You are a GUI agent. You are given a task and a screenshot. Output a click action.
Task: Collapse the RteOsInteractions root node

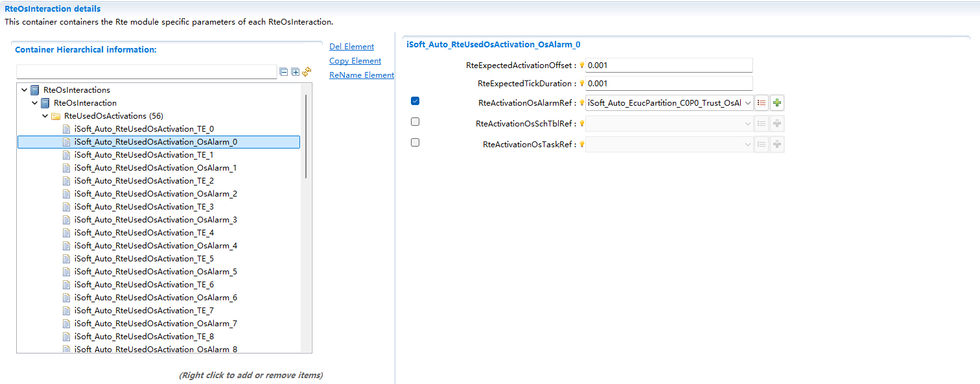25,90
